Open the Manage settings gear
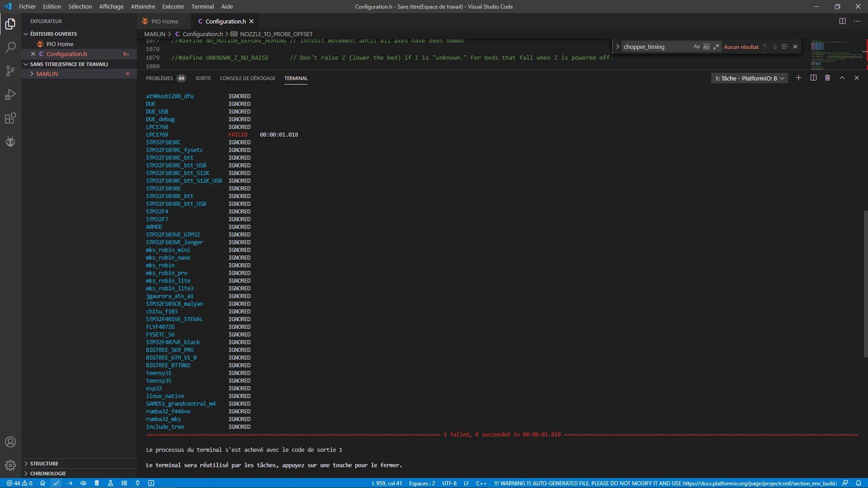 [x=10, y=465]
